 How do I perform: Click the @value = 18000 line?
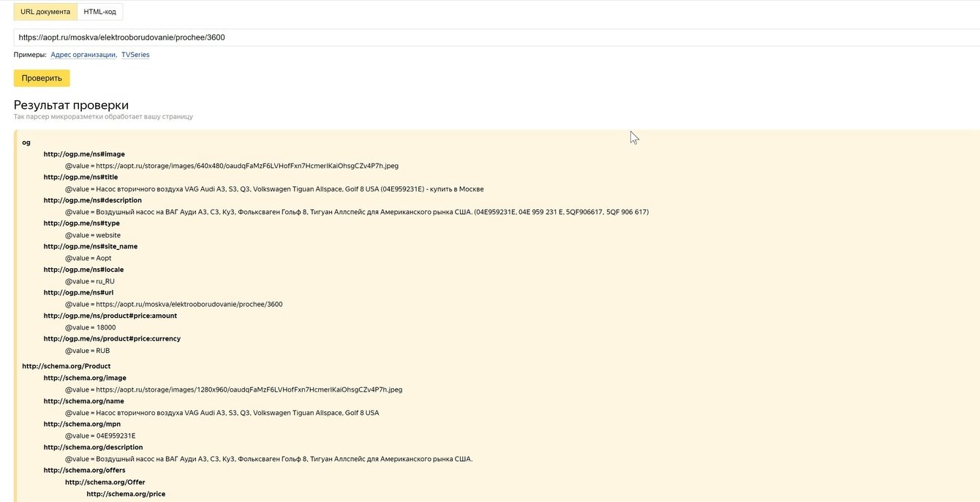(x=91, y=327)
